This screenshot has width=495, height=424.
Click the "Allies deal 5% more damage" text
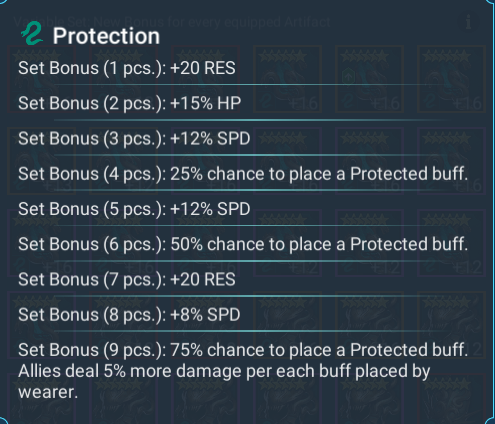click(130, 371)
